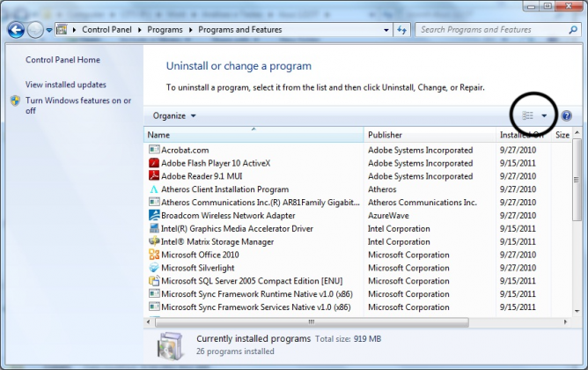Viewport: 588px width, 370px height.
Task: Click Programs in the breadcrumb
Action: point(165,30)
